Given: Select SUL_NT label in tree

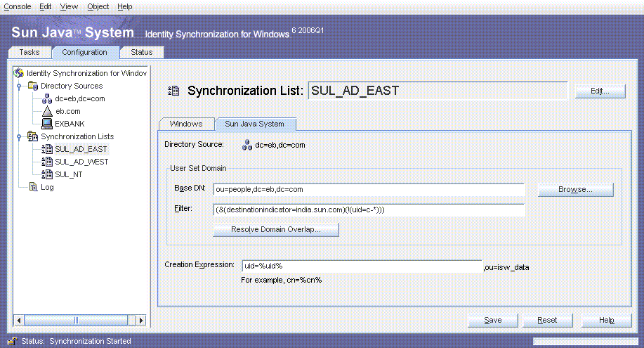Looking at the screenshot, I should click(69, 174).
